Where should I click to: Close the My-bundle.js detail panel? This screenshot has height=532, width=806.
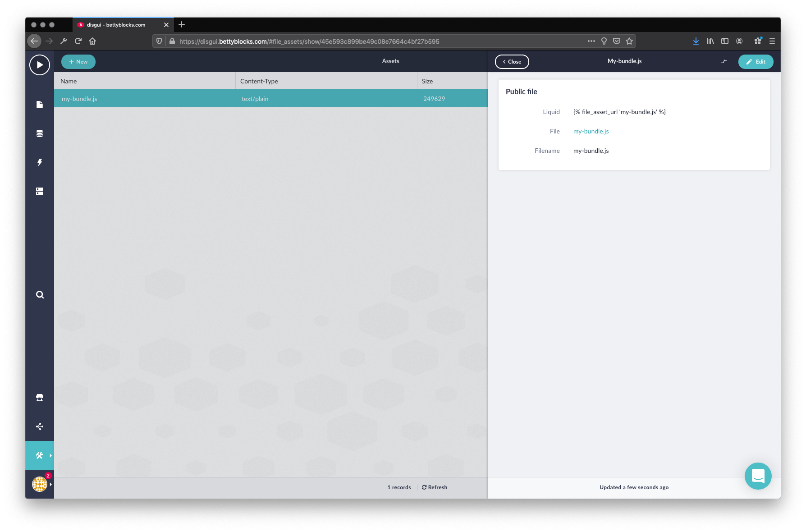click(x=512, y=62)
